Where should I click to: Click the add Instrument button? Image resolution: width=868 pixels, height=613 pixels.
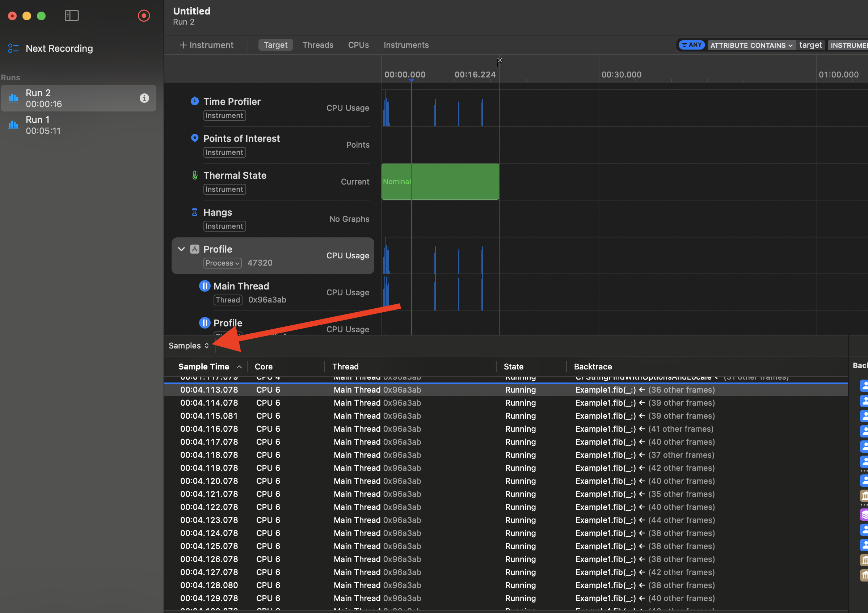(206, 45)
